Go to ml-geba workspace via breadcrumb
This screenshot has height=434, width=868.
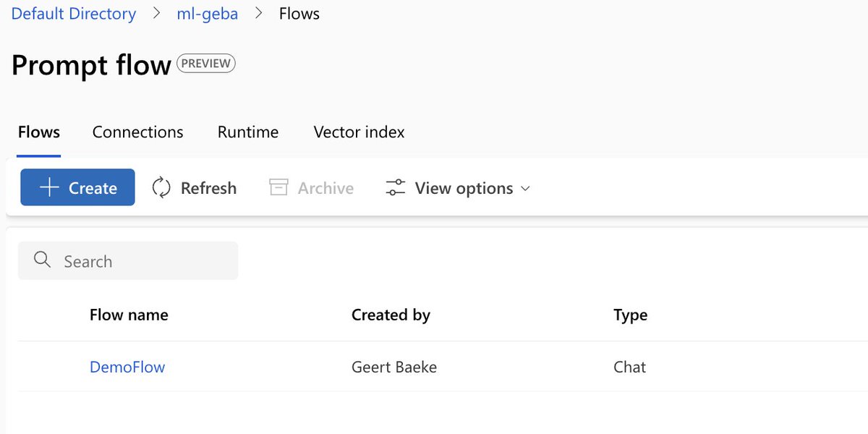207,13
